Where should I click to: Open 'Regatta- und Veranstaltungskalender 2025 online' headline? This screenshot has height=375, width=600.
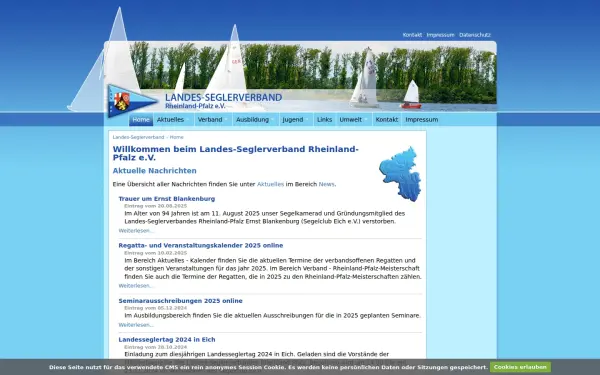[201, 245]
